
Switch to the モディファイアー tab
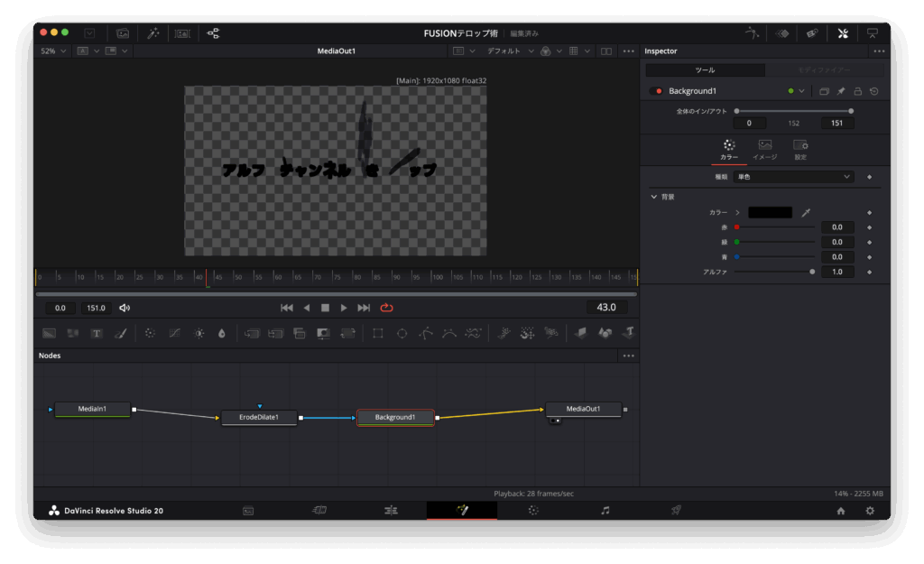click(x=825, y=70)
